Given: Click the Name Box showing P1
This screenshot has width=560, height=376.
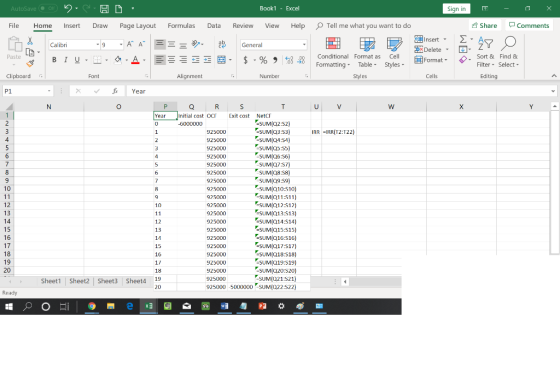Looking at the screenshot, I should 28,91.
